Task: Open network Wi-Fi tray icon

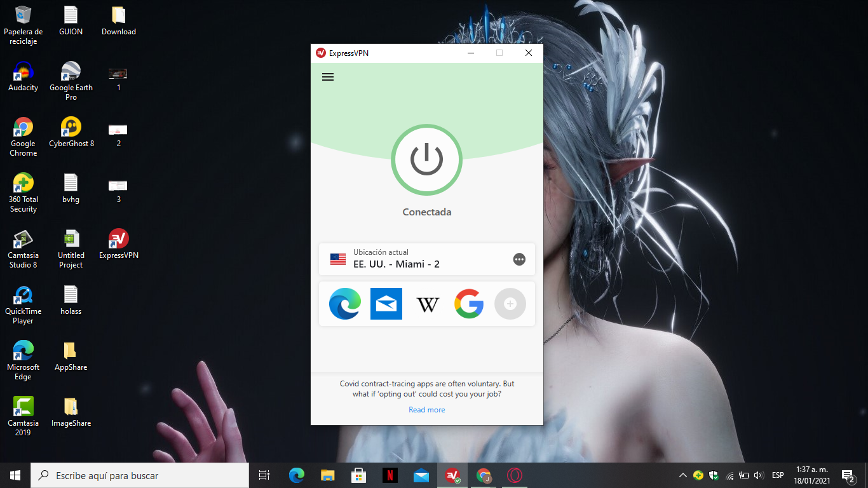Action: (729, 475)
